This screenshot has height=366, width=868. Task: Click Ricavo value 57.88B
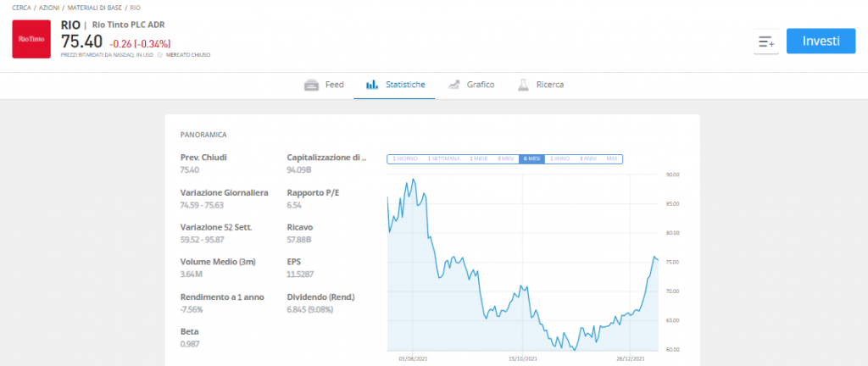(x=298, y=239)
